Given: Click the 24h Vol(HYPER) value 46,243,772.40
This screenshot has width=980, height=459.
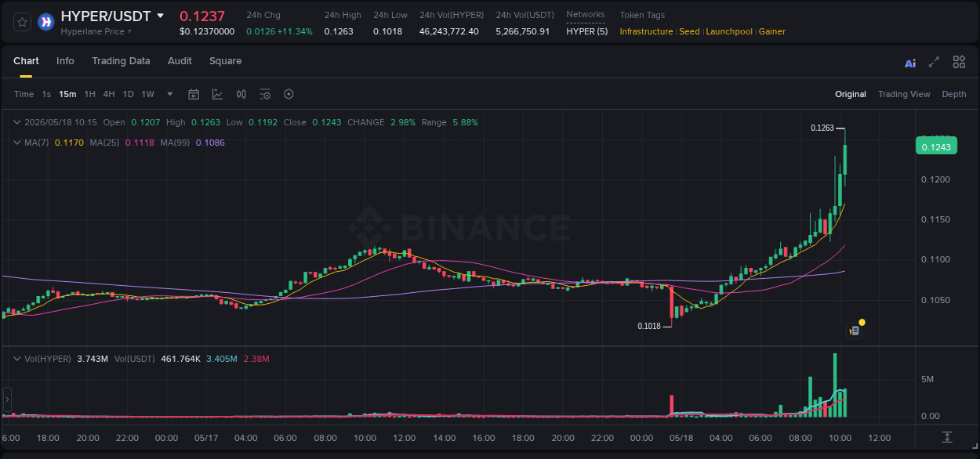Looking at the screenshot, I should (448, 31).
